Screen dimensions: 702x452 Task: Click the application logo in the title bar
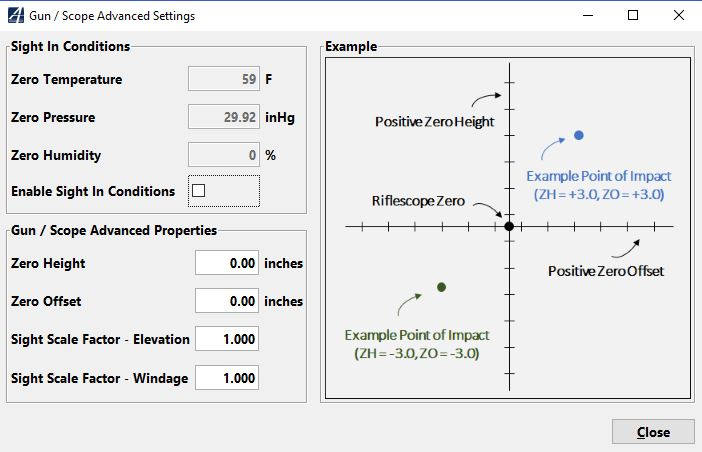point(14,16)
